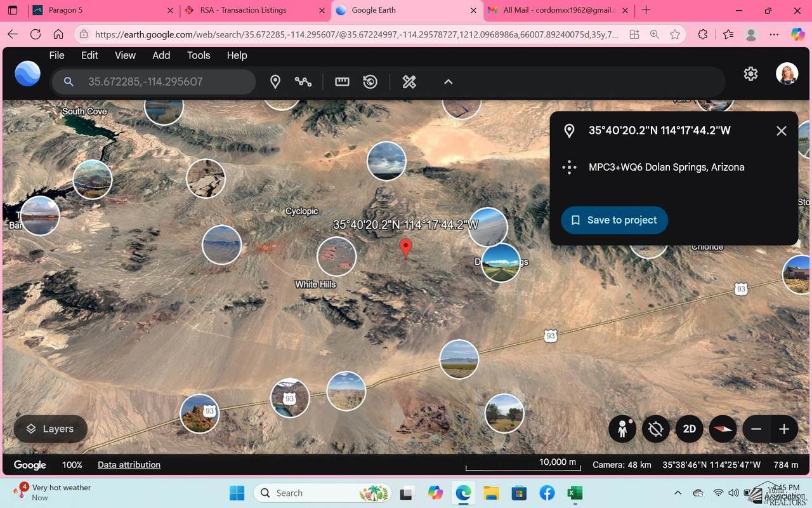This screenshot has height=508, width=812.
Task: Show hidden icons in system tray
Action: pos(678,493)
